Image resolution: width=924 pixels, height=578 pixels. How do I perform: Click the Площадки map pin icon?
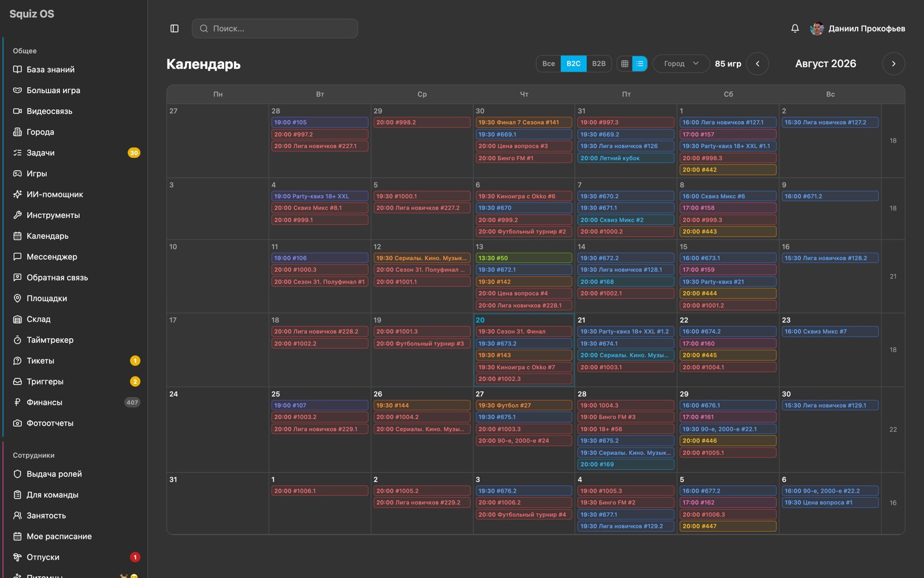[17, 298]
